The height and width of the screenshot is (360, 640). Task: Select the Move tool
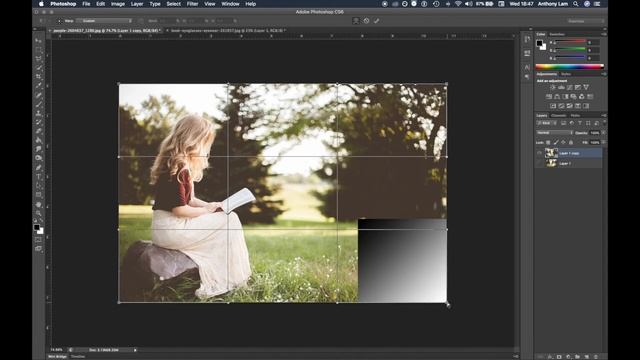[x=38, y=41]
